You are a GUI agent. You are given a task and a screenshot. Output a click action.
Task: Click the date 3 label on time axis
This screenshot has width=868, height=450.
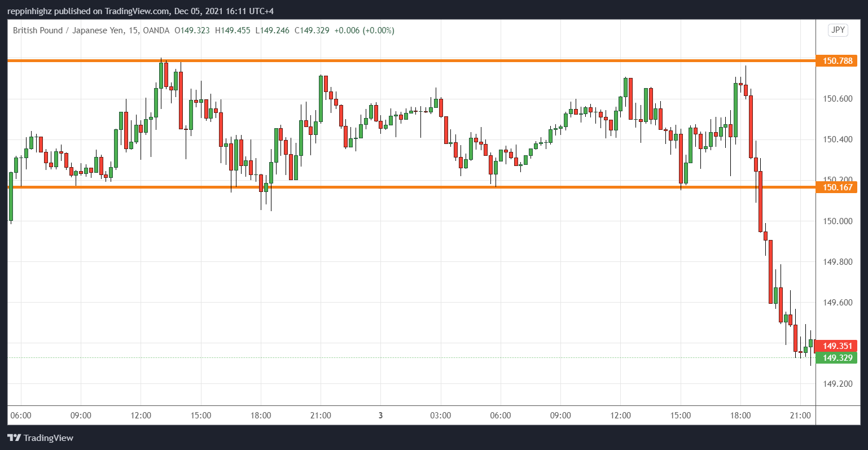point(380,415)
